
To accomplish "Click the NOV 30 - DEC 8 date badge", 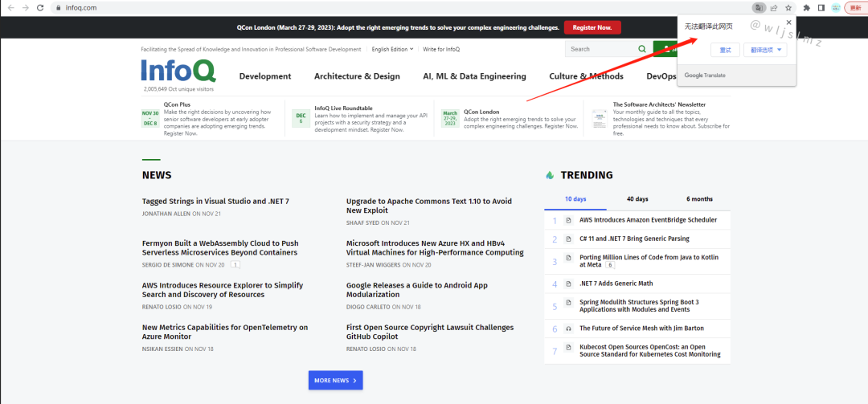I will coord(150,118).
